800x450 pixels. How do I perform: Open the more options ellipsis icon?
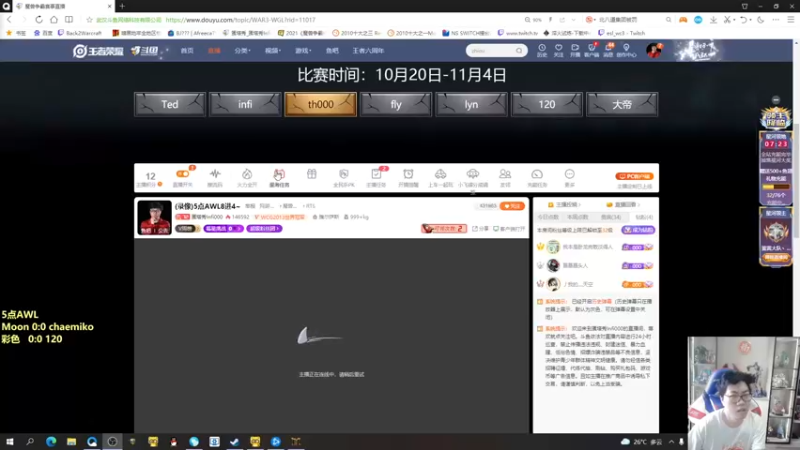(x=569, y=174)
